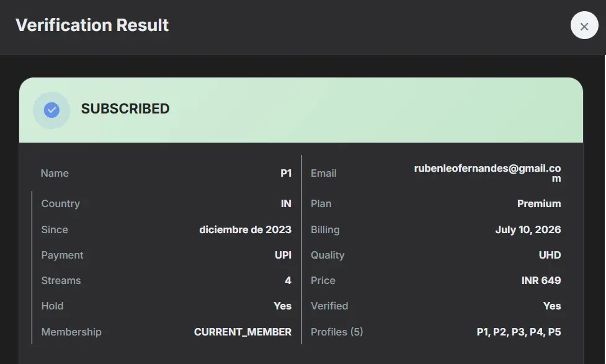Viewport: 606px width, 364px height.
Task: Click the Hold value Yes
Action: pos(282,306)
